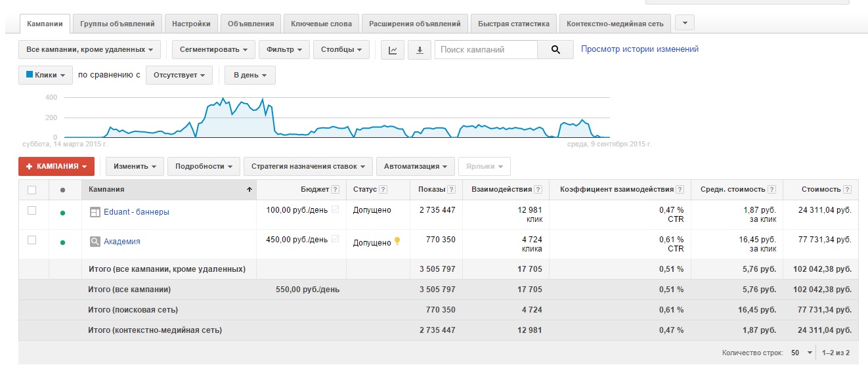Click help icon next to Стоимость column

(x=848, y=190)
